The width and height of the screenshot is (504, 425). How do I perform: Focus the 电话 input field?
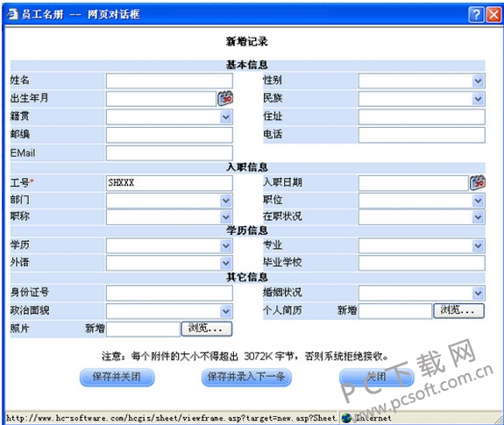pos(422,135)
